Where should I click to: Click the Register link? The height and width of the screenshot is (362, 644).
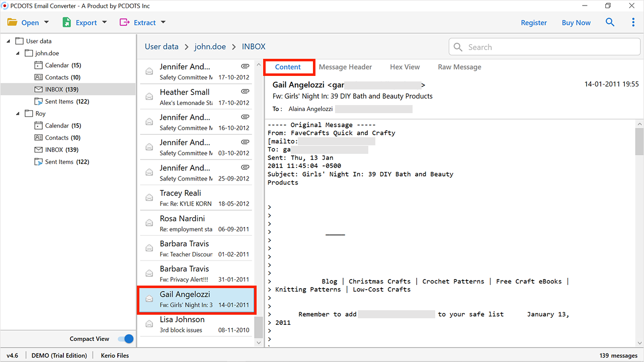click(x=534, y=23)
